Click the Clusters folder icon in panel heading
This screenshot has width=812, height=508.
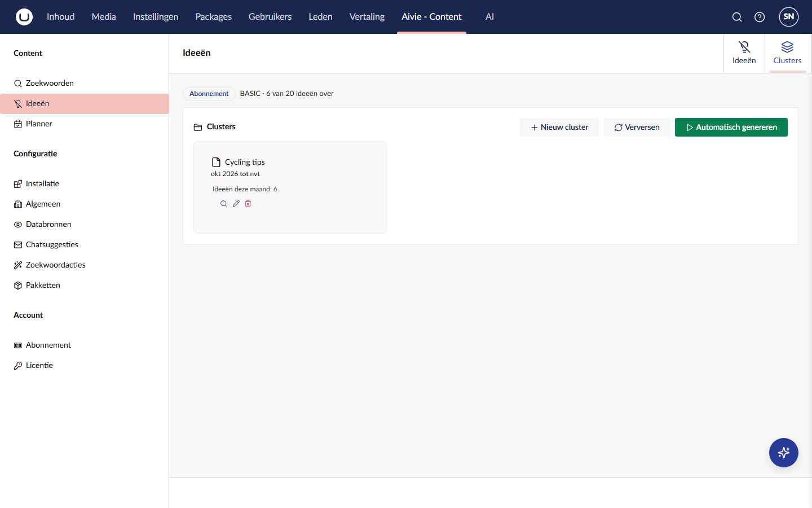pyautogui.click(x=198, y=128)
